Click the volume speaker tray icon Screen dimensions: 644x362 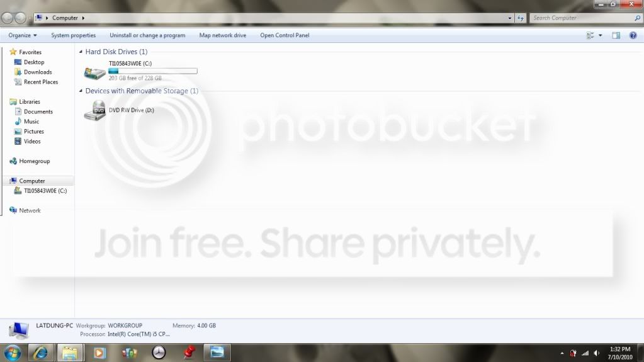click(x=596, y=353)
